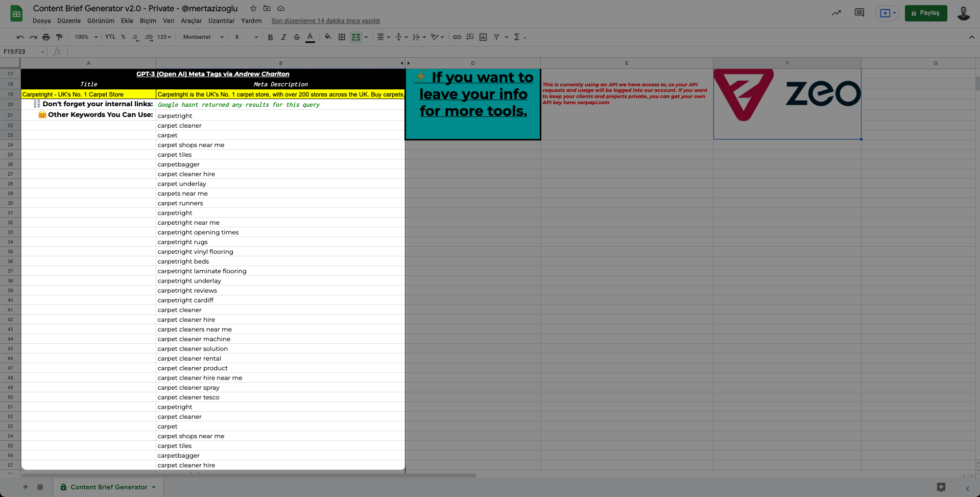Screen dimensions: 980x497
Task: Open more number formats 123 dropdown
Action: tap(164, 37)
